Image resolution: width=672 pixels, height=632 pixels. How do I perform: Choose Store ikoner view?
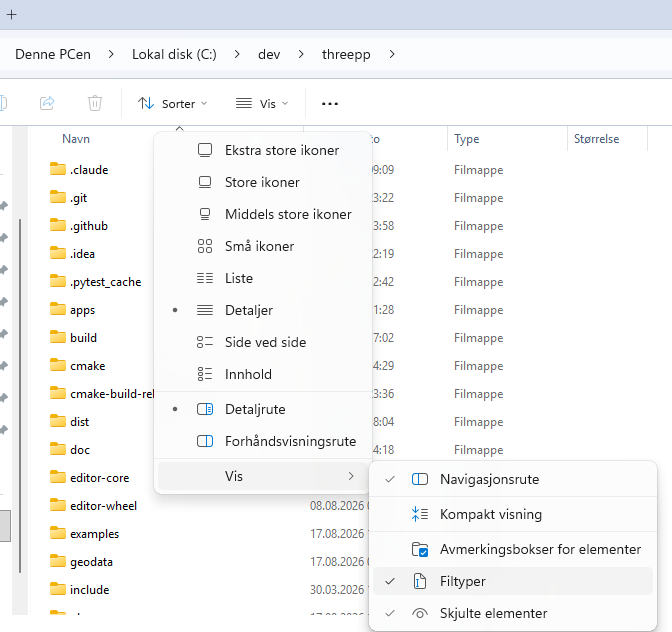[263, 183]
